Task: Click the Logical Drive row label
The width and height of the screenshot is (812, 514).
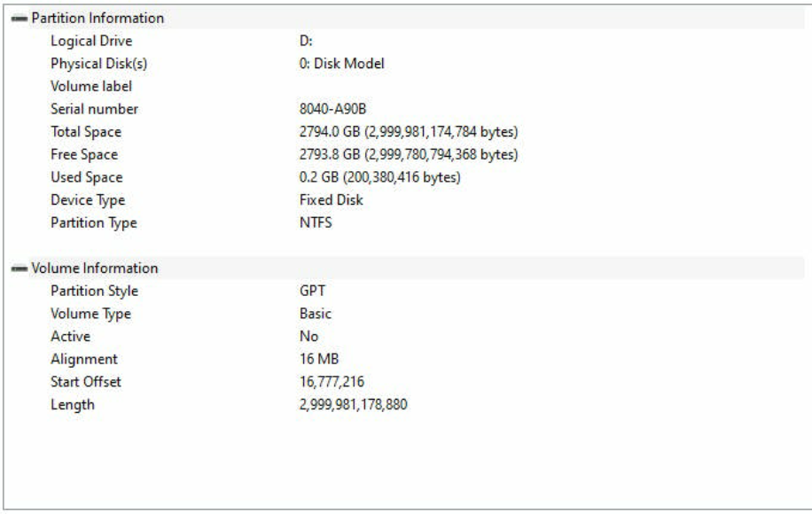Action: click(x=91, y=41)
